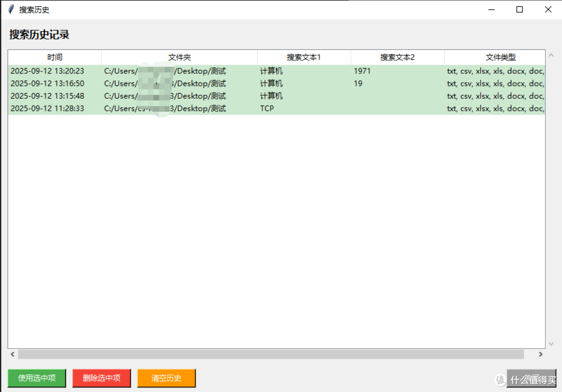Viewport: 562px width, 392px height.
Task: Click the TCP search text cell
Action: [267, 108]
